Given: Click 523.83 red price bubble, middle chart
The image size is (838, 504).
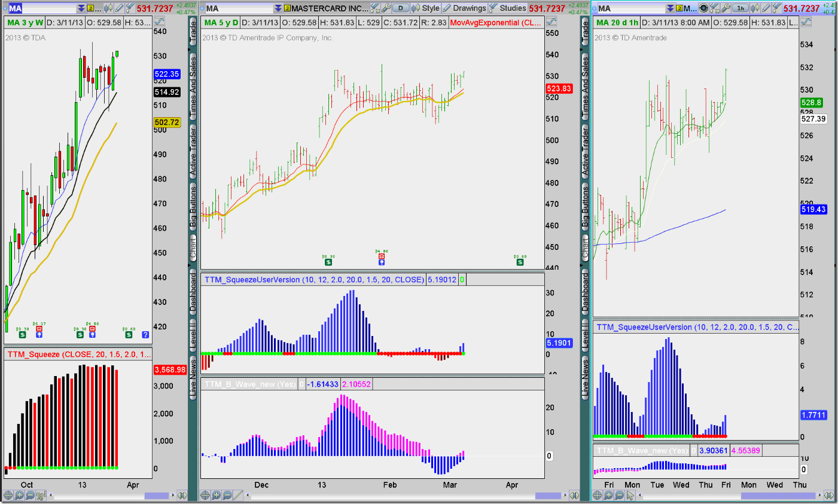Looking at the screenshot, I should 559,88.
